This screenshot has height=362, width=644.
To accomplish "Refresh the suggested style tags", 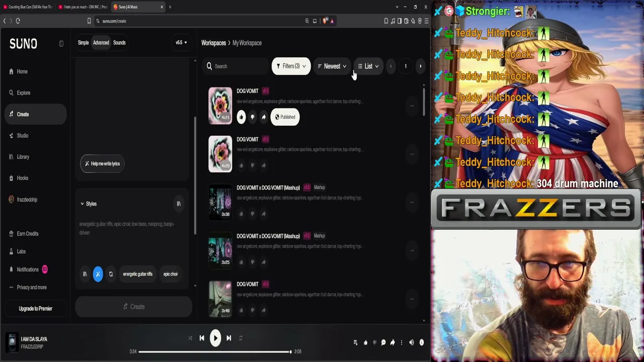I will point(111,274).
